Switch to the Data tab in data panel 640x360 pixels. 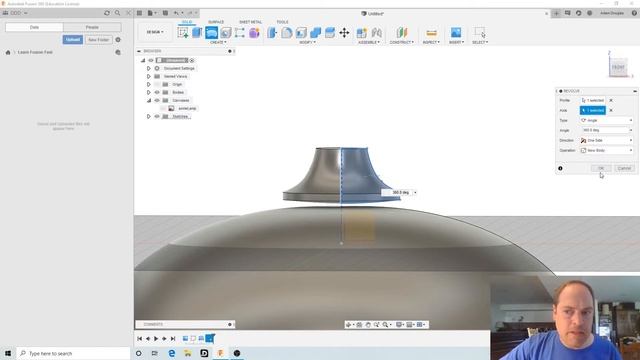[x=34, y=27]
